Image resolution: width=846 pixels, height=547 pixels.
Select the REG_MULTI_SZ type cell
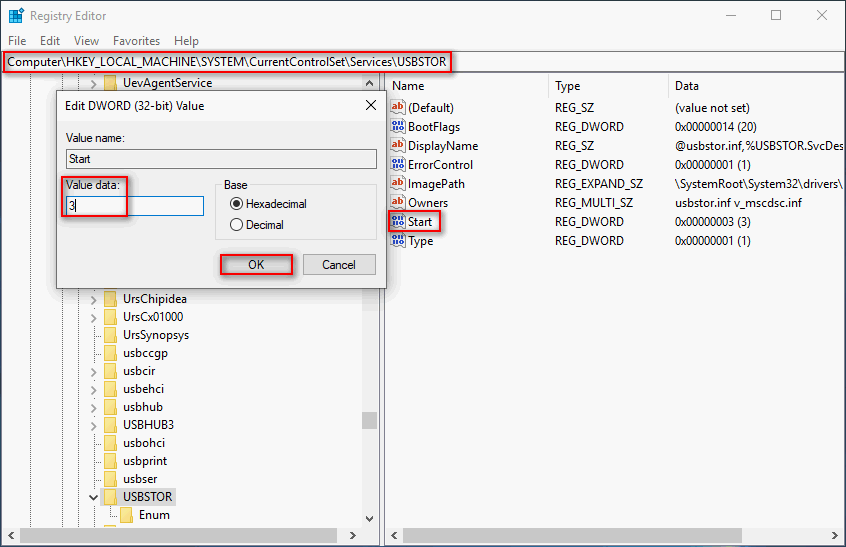pyautogui.click(x=593, y=202)
